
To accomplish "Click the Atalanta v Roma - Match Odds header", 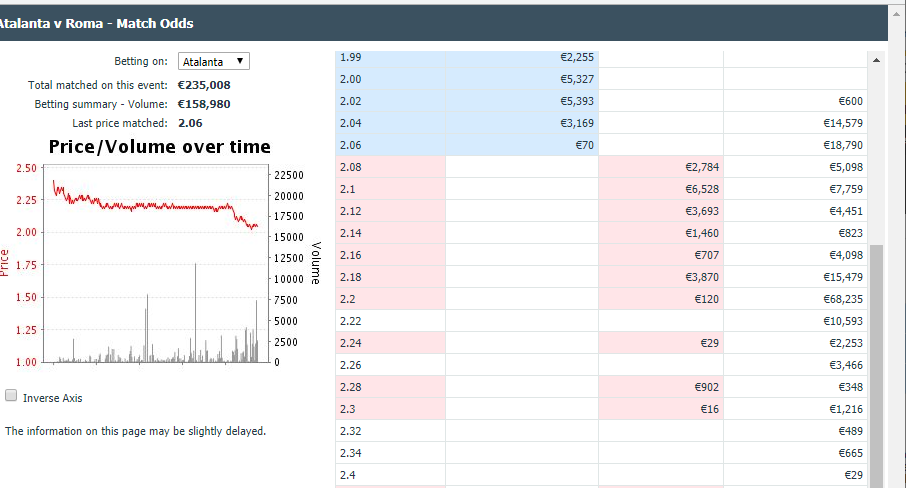I will pos(96,24).
